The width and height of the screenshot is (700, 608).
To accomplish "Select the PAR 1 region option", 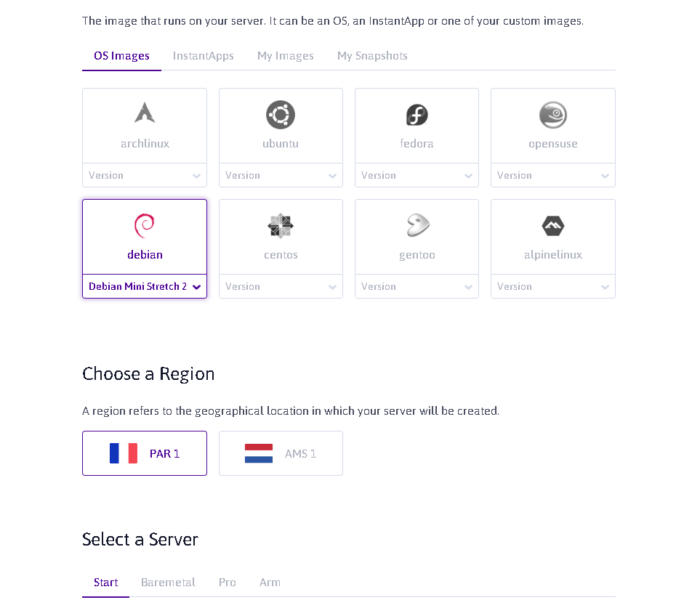I will (x=145, y=453).
